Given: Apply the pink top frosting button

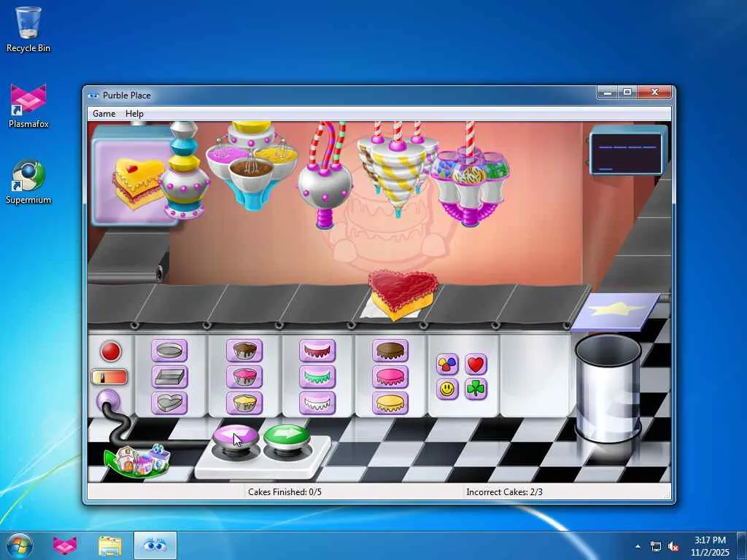Looking at the screenshot, I should (x=390, y=377).
